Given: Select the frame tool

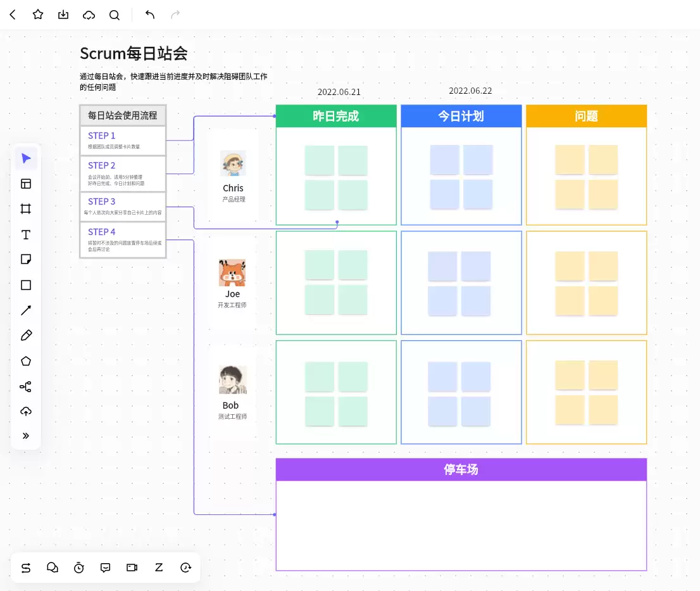Looking at the screenshot, I should pyautogui.click(x=26, y=209).
